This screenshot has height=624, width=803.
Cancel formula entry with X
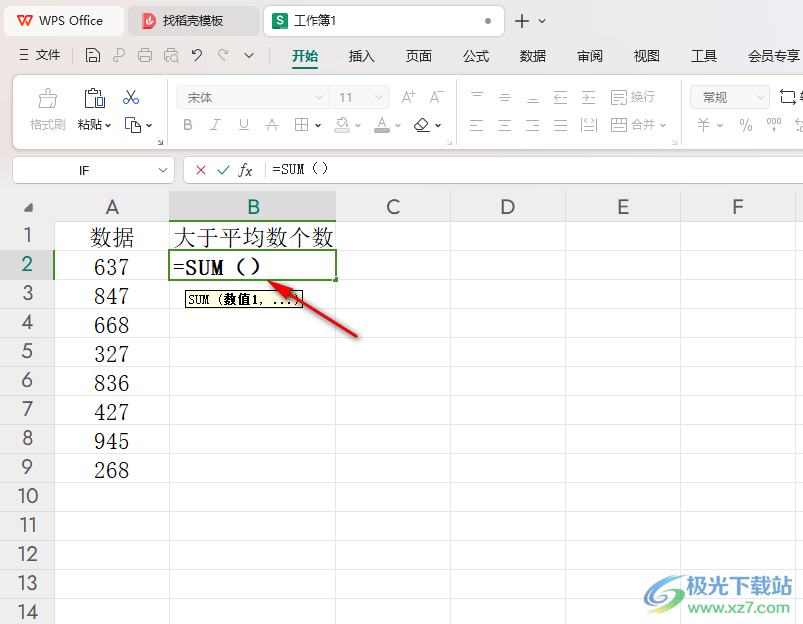[x=201, y=170]
